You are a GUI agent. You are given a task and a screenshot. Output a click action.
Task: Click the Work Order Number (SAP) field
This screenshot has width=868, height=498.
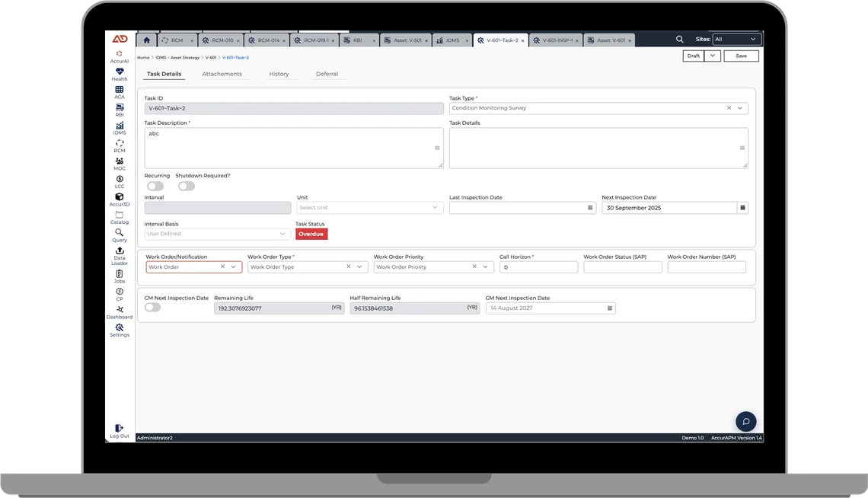click(x=707, y=267)
